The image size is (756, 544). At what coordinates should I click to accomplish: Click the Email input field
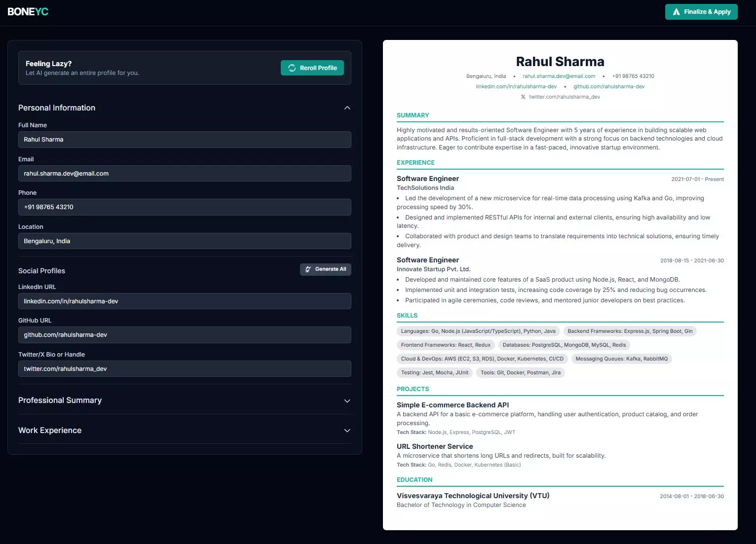point(185,174)
